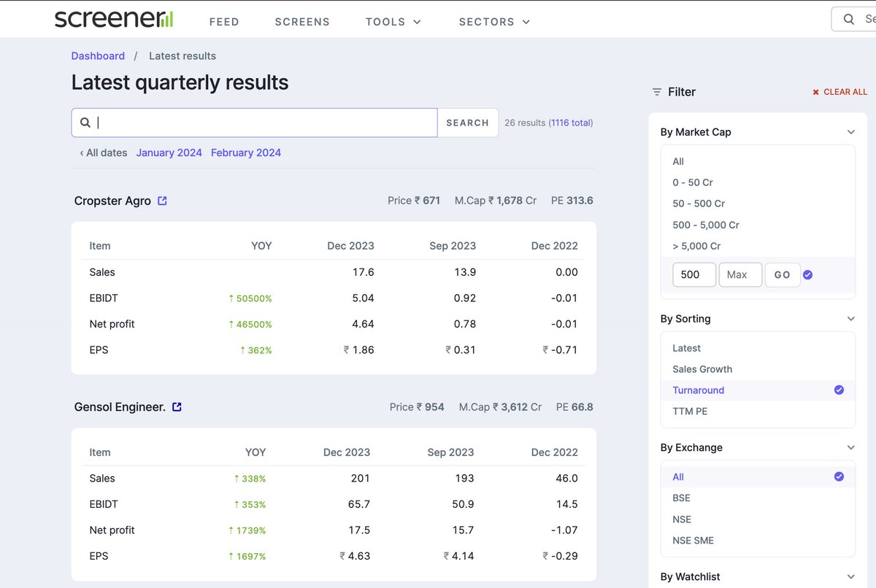Click the Max market cap field

click(x=740, y=275)
